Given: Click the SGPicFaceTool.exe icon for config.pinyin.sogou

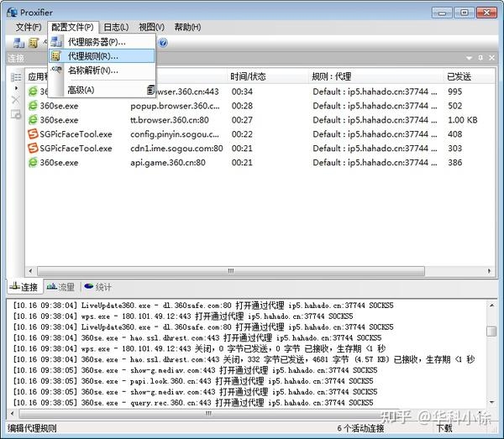Looking at the screenshot, I should point(34,134).
